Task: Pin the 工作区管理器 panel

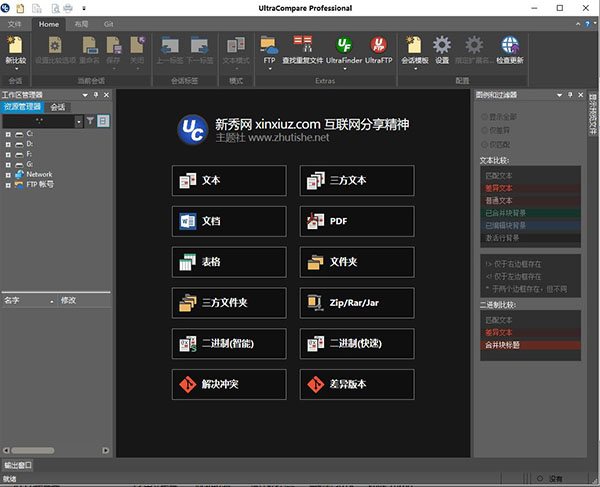Action: (96, 94)
